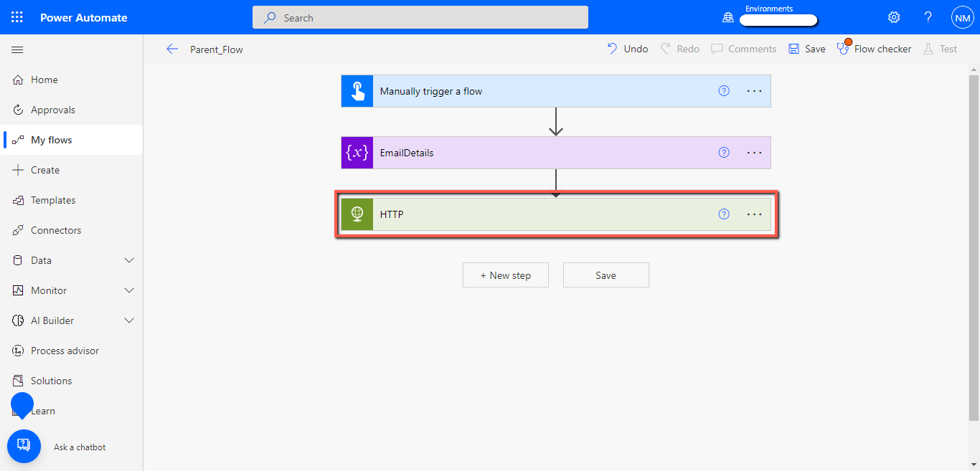
Task: Open Comments in the toolbar
Action: [x=743, y=49]
